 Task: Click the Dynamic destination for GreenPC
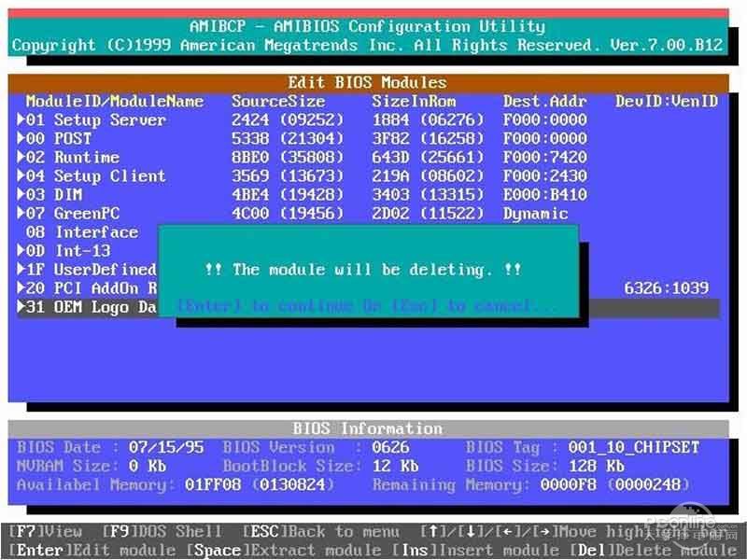coord(535,214)
